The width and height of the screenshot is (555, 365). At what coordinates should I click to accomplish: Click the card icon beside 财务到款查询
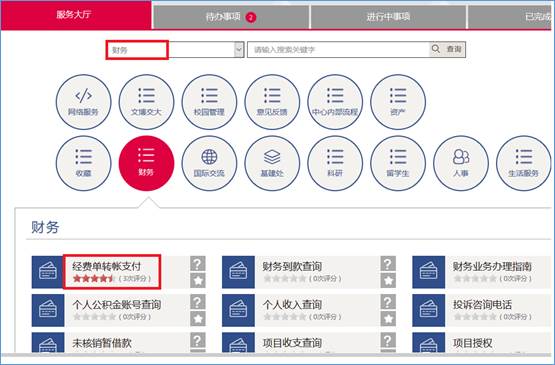click(x=238, y=272)
